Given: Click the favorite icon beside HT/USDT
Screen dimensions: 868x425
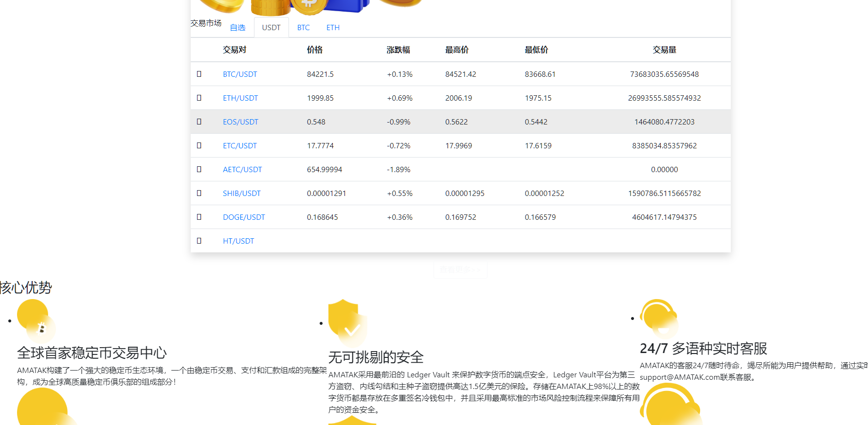Looking at the screenshot, I should click(199, 241).
